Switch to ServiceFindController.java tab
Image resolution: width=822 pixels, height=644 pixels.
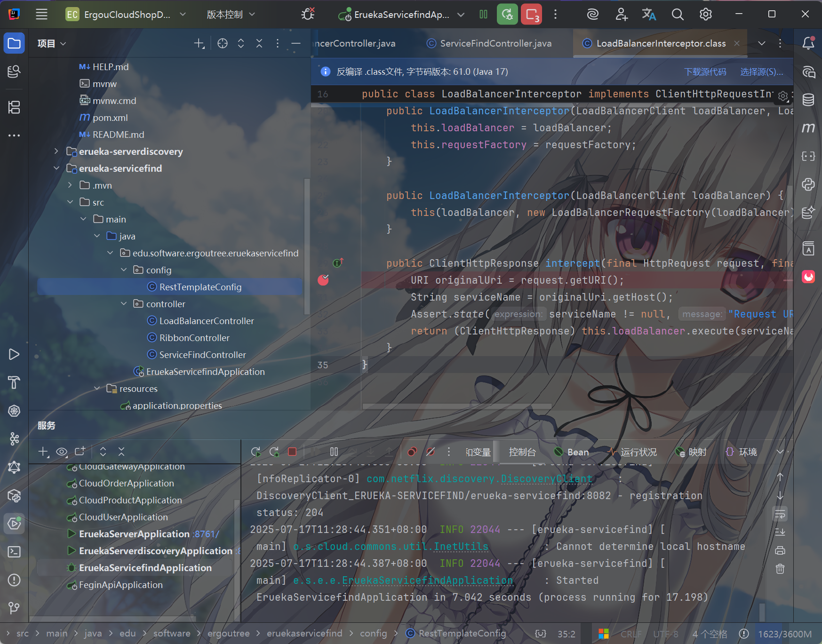[489, 43]
